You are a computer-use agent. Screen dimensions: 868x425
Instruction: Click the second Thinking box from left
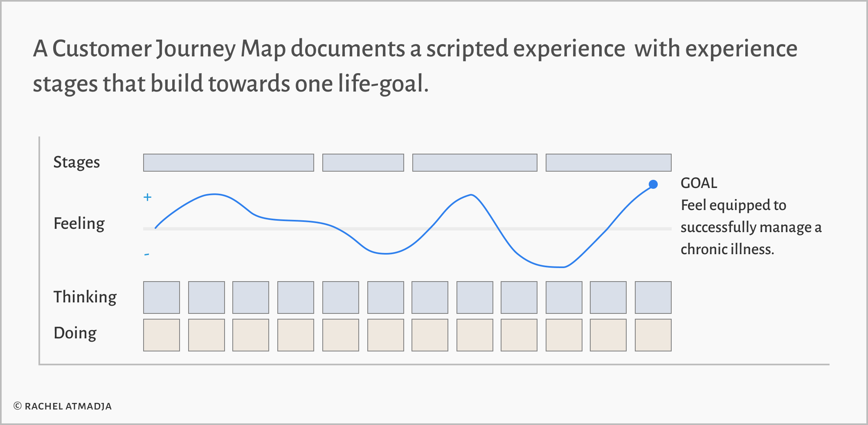(x=207, y=297)
